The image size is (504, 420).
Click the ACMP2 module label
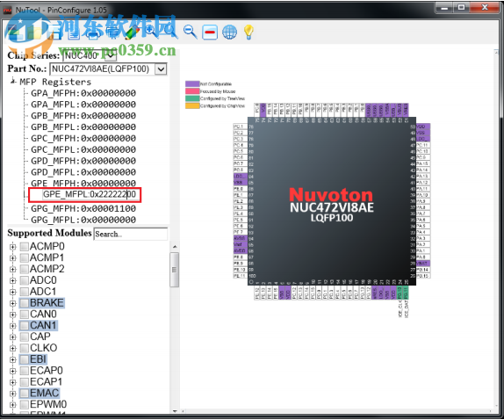coord(47,269)
